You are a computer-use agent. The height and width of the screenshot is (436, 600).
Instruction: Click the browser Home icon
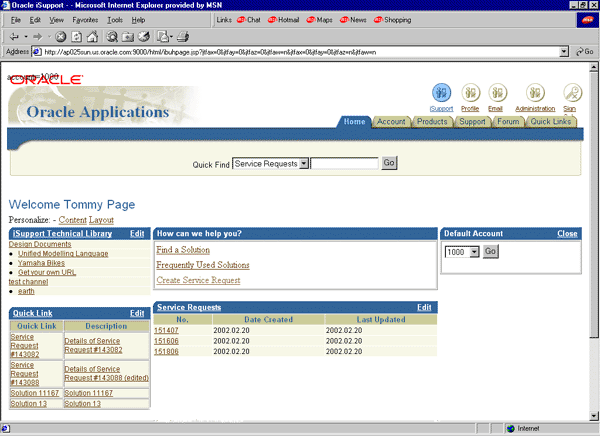click(93, 35)
